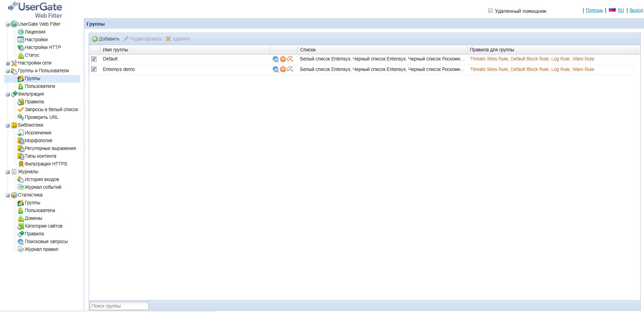The height and width of the screenshot is (312, 644).
Task: Click the Типы контента tree icon
Action: pos(21,156)
